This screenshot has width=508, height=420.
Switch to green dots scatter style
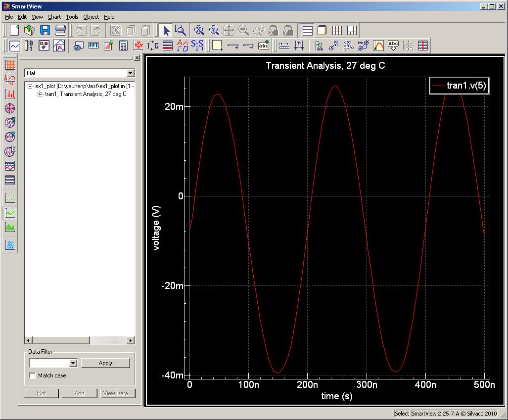[x=10, y=198]
